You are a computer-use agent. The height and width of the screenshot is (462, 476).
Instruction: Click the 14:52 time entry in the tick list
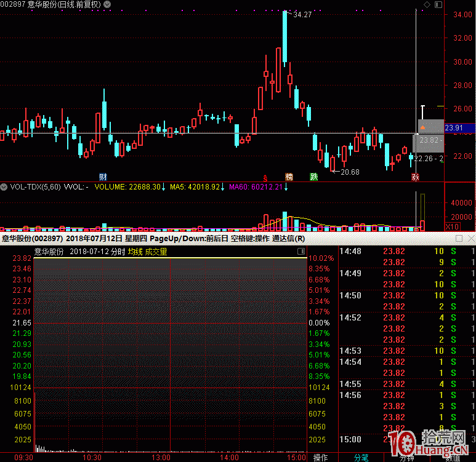[x=350, y=317]
